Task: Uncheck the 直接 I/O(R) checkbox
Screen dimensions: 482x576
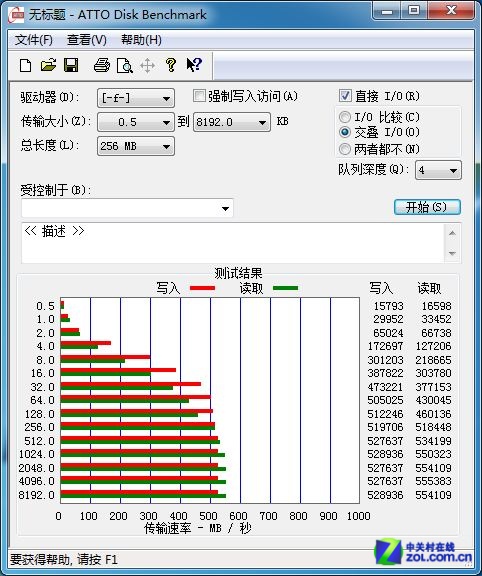Action: (345, 96)
